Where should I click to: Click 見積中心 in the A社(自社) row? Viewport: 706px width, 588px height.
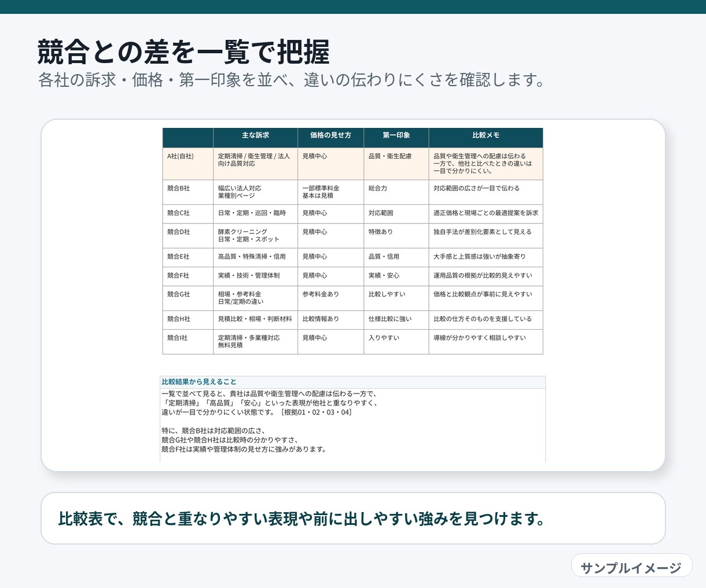tap(330, 164)
